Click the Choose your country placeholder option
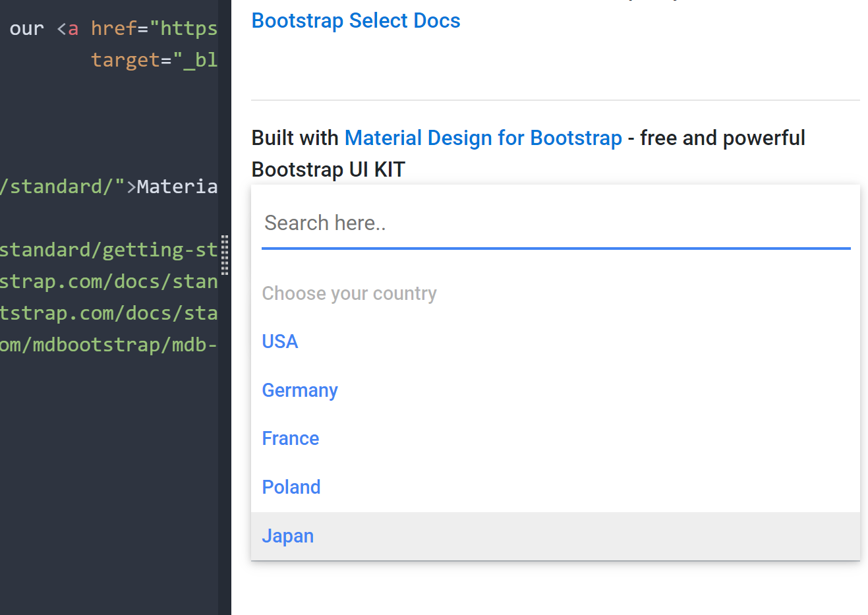This screenshot has width=868, height=615. click(349, 293)
